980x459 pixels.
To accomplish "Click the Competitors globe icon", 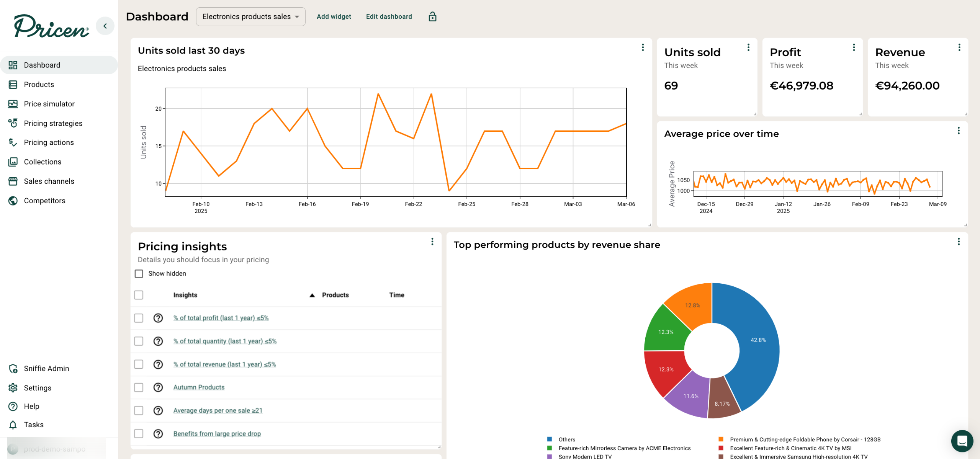I will [x=13, y=201].
